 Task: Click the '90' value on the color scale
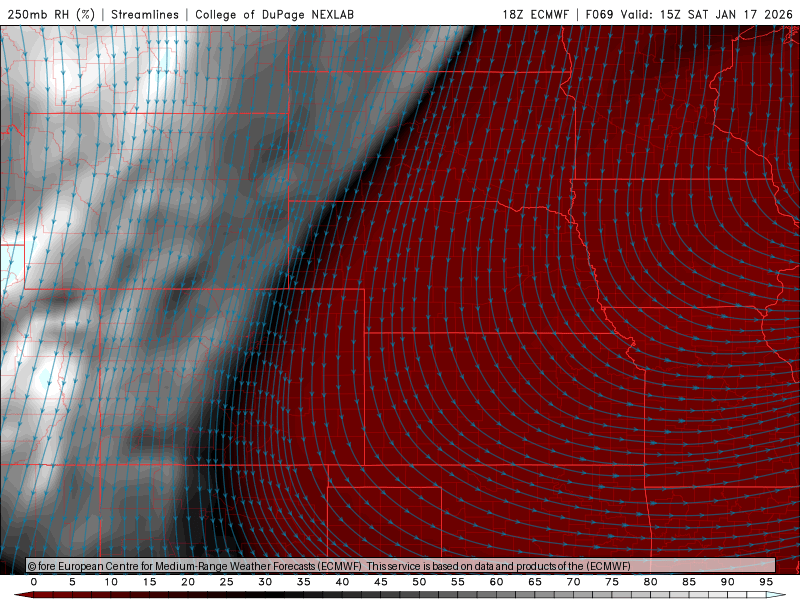727,582
